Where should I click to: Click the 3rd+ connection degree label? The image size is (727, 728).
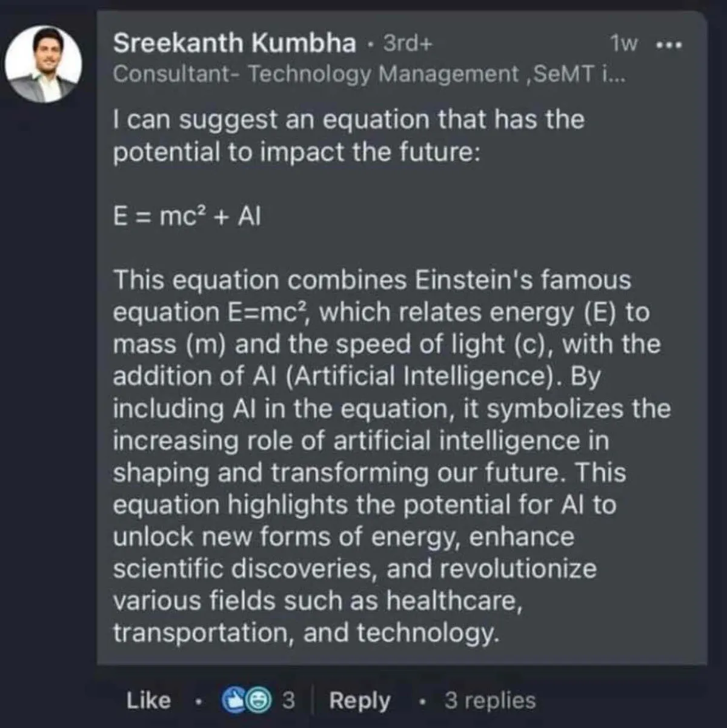click(408, 44)
